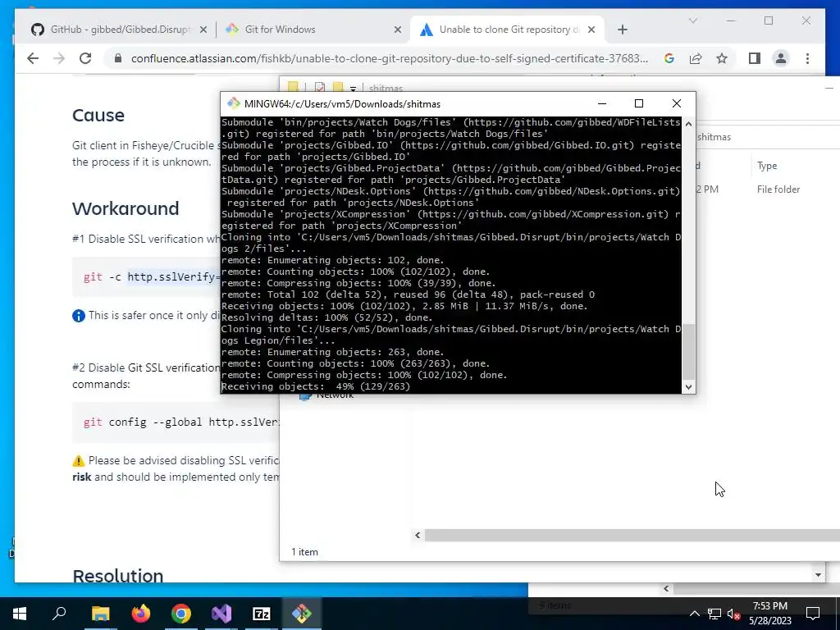Go forward in Chrome history
Screen dimensions: 840x630
pyautogui.click(x=59, y=58)
